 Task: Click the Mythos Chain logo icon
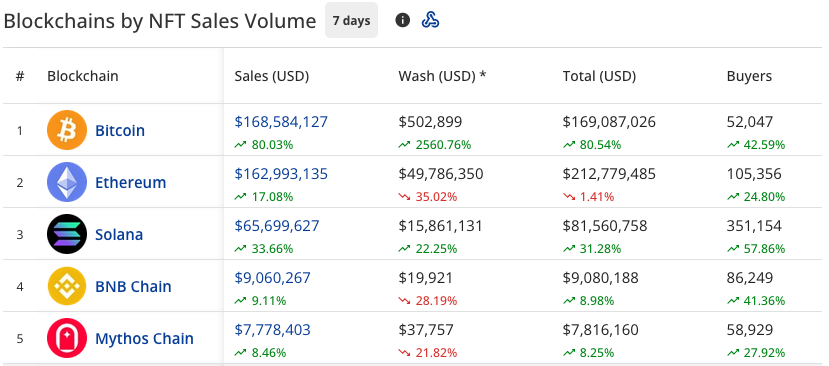[67, 338]
